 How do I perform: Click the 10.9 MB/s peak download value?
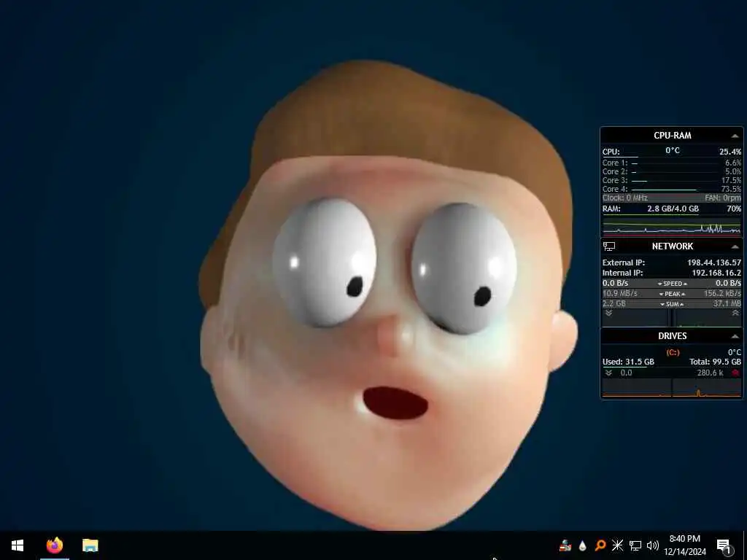coord(619,294)
